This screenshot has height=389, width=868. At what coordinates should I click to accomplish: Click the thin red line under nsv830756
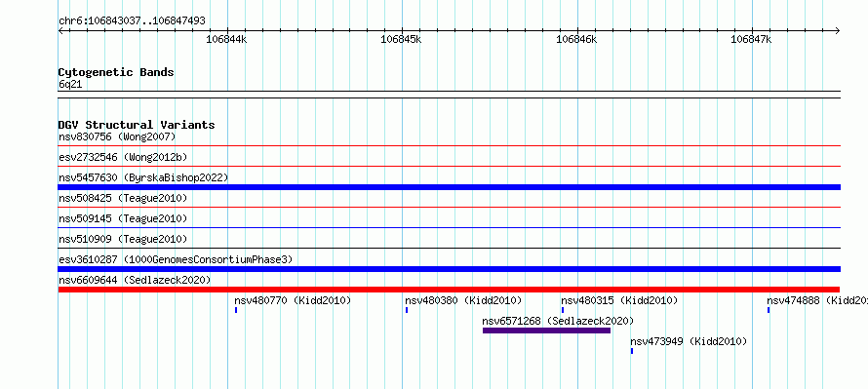tap(450, 146)
